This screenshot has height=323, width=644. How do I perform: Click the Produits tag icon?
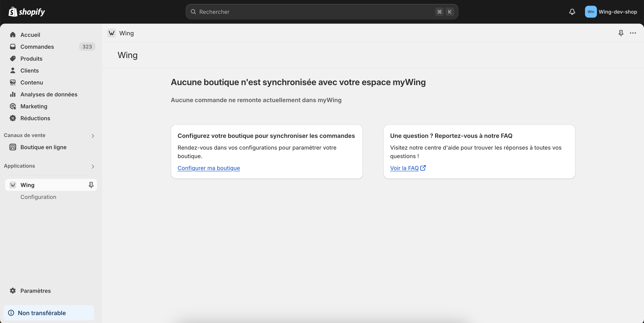tap(13, 59)
